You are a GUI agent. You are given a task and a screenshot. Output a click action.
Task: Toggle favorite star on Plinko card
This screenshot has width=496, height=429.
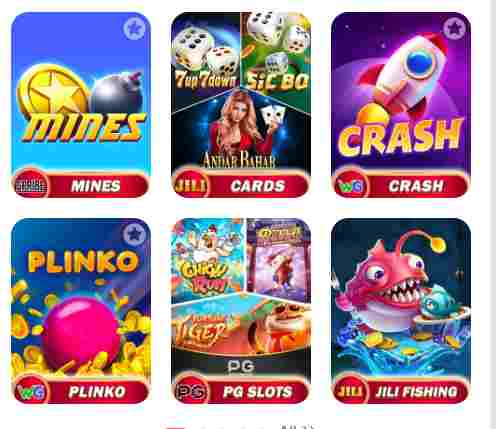(x=134, y=235)
